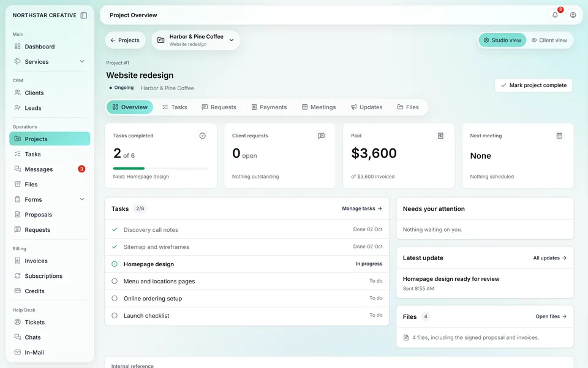
Task: Click the $3,600 paid amount
Action: click(x=374, y=153)
